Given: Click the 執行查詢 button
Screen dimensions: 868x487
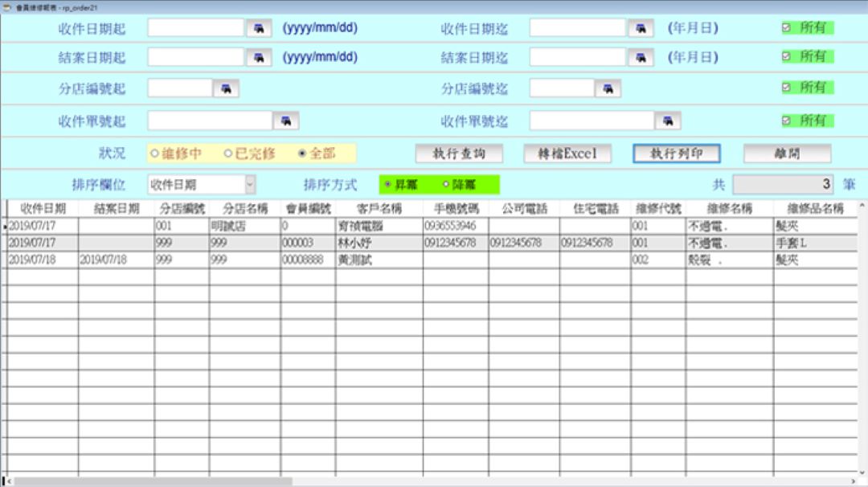Looking at the screenshot, I should 459,153.
